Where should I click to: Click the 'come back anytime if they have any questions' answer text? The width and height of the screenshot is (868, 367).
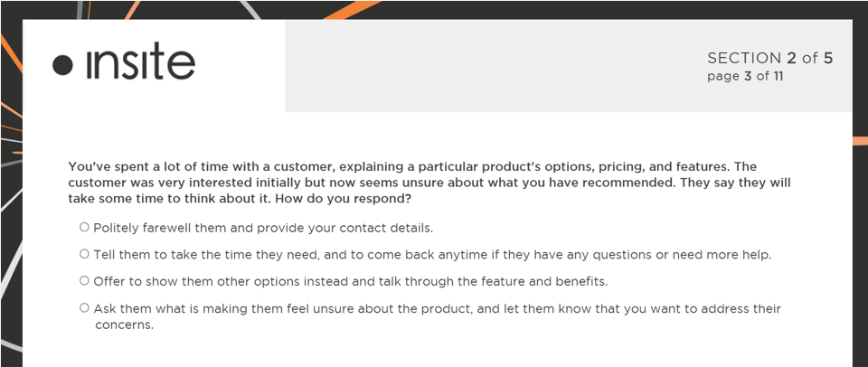tap(542, 255)
